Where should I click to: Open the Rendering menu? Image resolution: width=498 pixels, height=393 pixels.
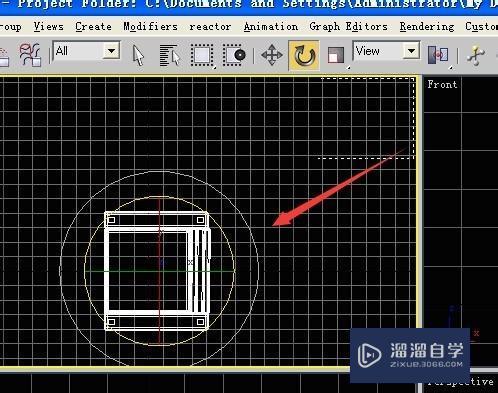pos(427,26)
